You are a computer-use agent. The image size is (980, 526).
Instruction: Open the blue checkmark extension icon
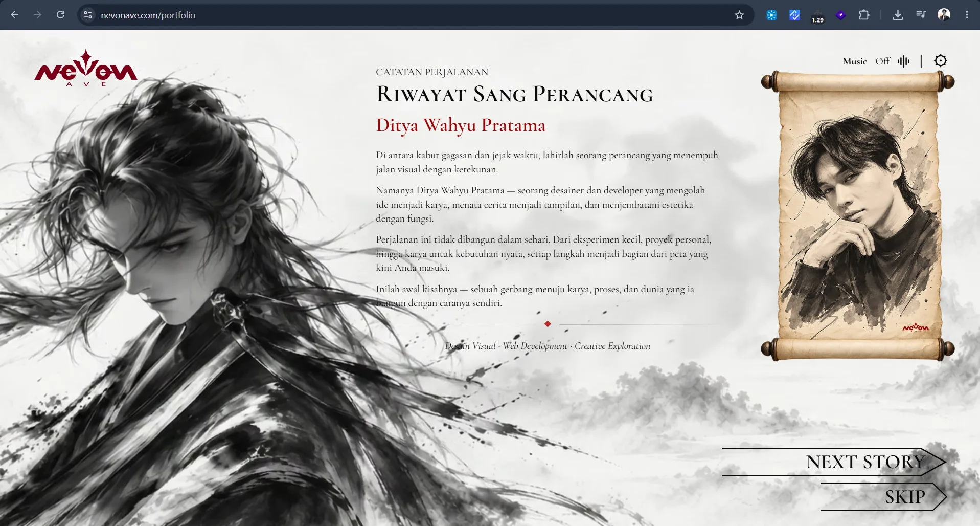click(x=794, y=15)
